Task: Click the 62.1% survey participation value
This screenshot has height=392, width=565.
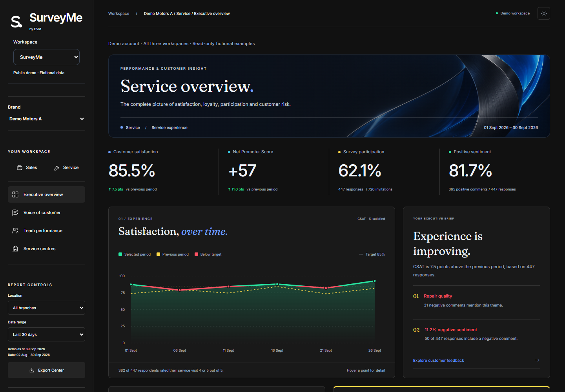Action: click(360, 171)
